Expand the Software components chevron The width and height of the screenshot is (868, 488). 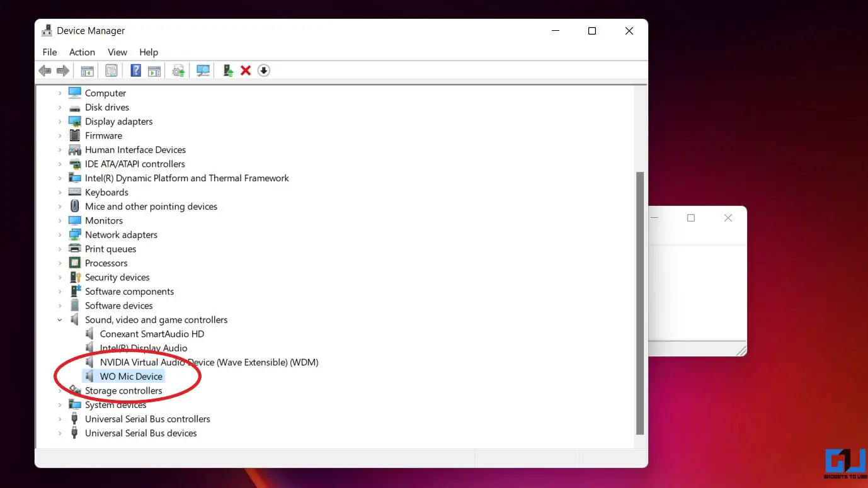pos(60,292)
